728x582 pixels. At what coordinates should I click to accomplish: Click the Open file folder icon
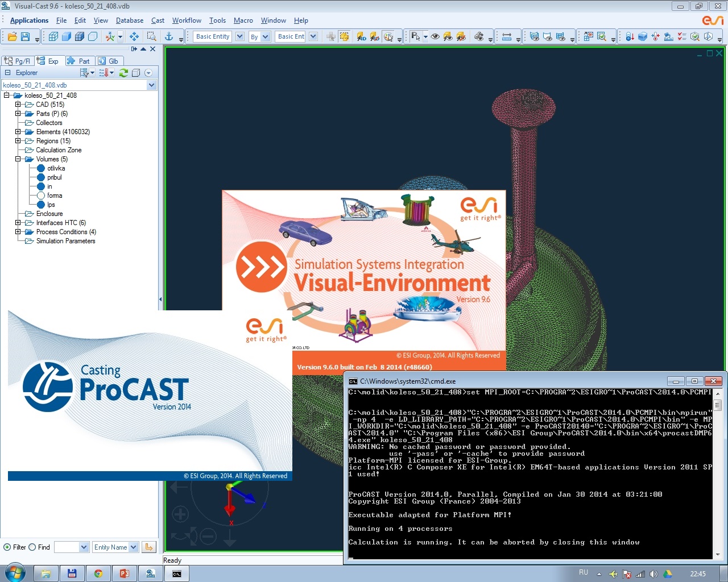coord(12,36)
